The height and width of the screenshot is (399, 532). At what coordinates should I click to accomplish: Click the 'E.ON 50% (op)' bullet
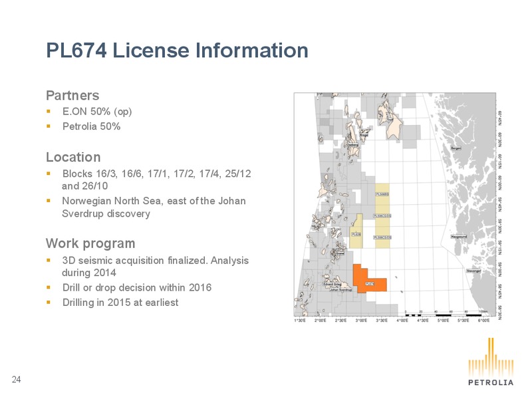pos(97,112)
